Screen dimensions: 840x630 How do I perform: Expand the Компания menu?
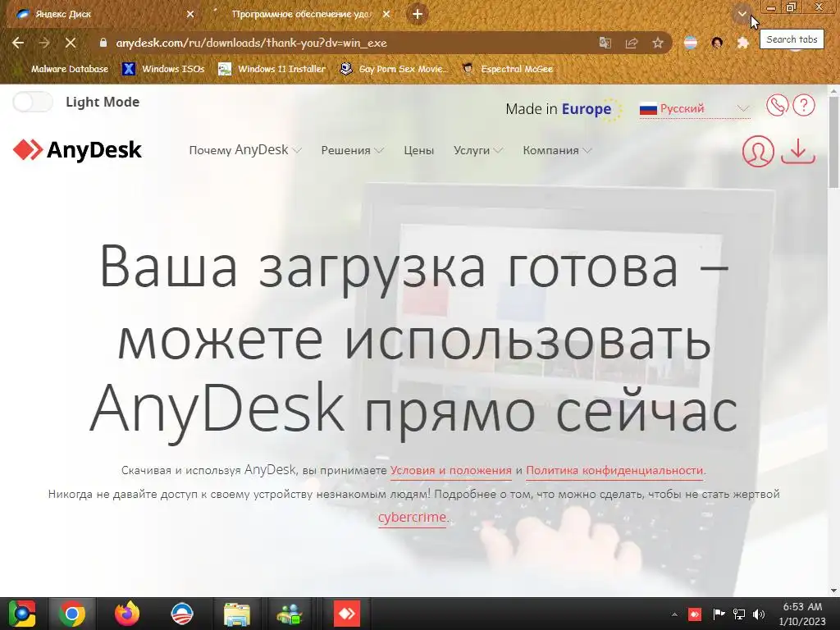click(x=557, y=151)
